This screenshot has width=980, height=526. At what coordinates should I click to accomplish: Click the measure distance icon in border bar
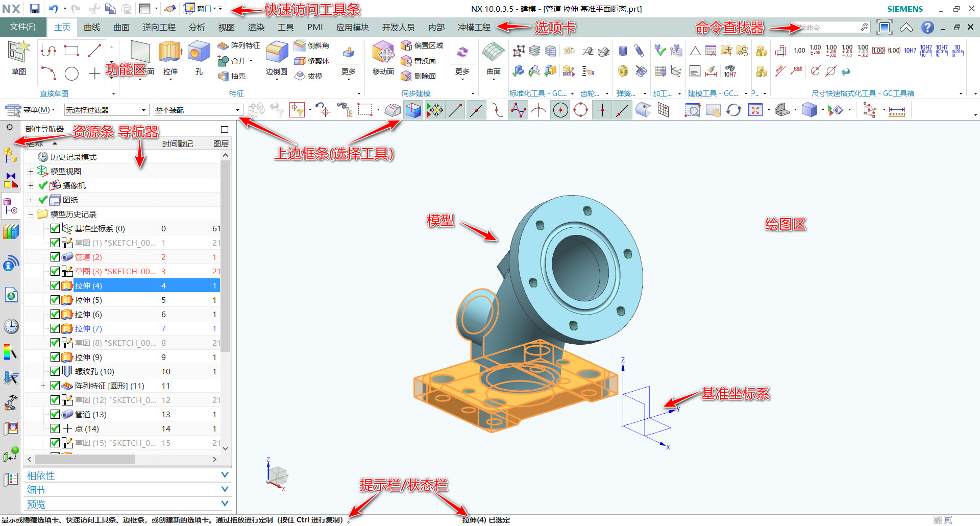tap(896, 110)
